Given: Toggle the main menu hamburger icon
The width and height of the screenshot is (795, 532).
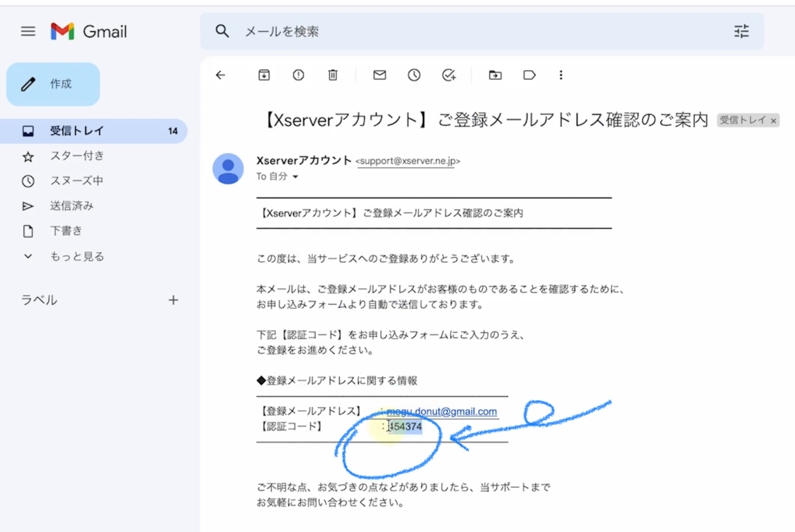Looking at the screenshot, I should pyautogui.click(x=28, y=31).
